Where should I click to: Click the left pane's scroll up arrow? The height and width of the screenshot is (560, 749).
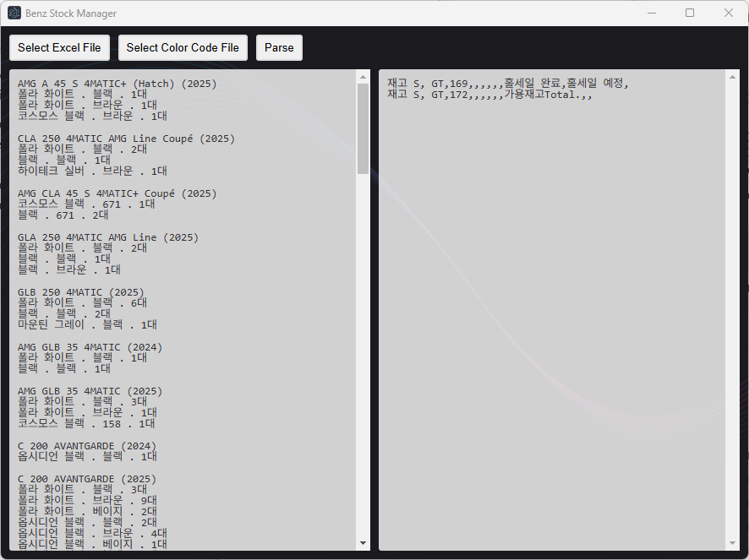click(364, 77)
